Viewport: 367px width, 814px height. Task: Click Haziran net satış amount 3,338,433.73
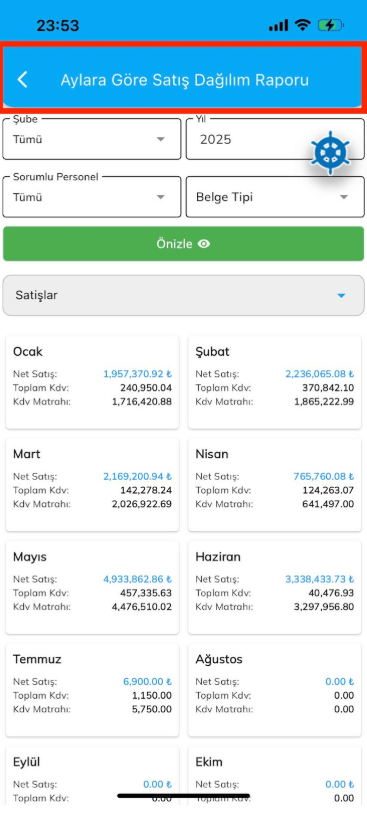tap(319, 579)
